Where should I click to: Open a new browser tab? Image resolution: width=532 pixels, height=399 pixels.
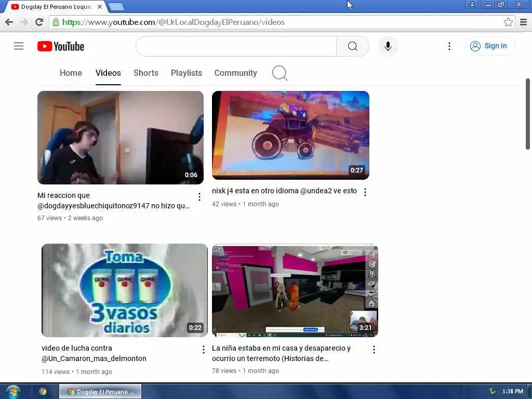click(116, 6)
